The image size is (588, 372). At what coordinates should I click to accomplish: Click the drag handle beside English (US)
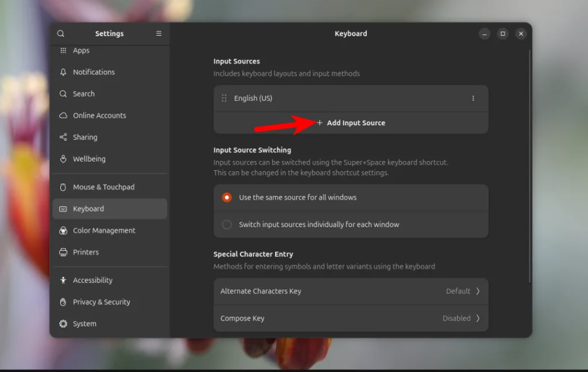point(223,98)
